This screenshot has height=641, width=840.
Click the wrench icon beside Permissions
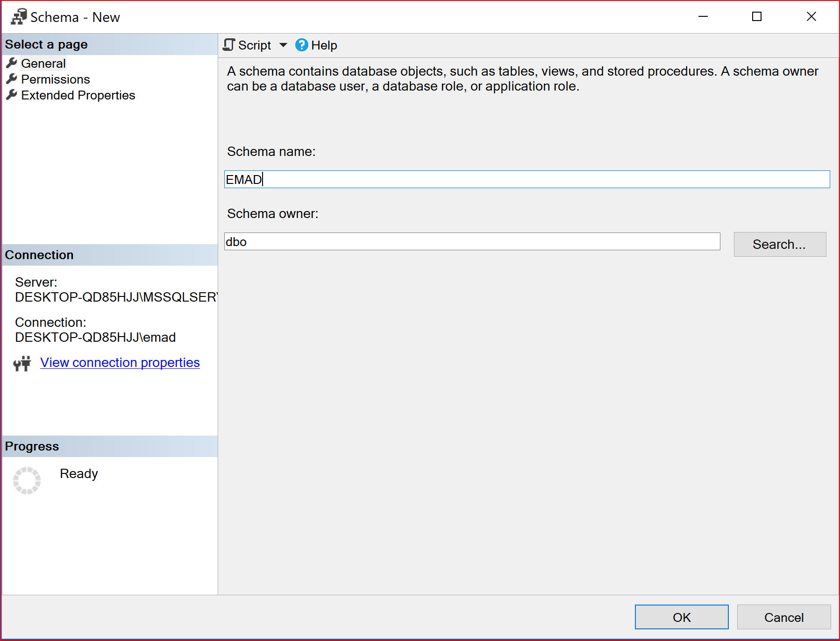tap(12, 79)
